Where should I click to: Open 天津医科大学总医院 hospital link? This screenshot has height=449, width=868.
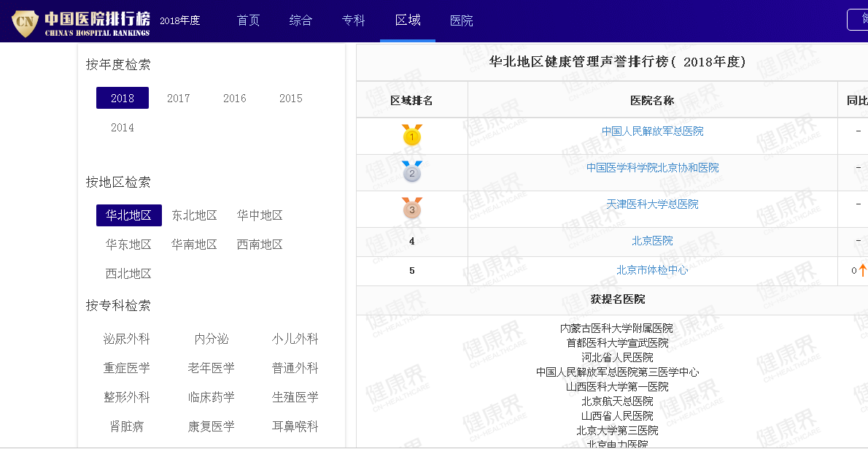point(653,204)
